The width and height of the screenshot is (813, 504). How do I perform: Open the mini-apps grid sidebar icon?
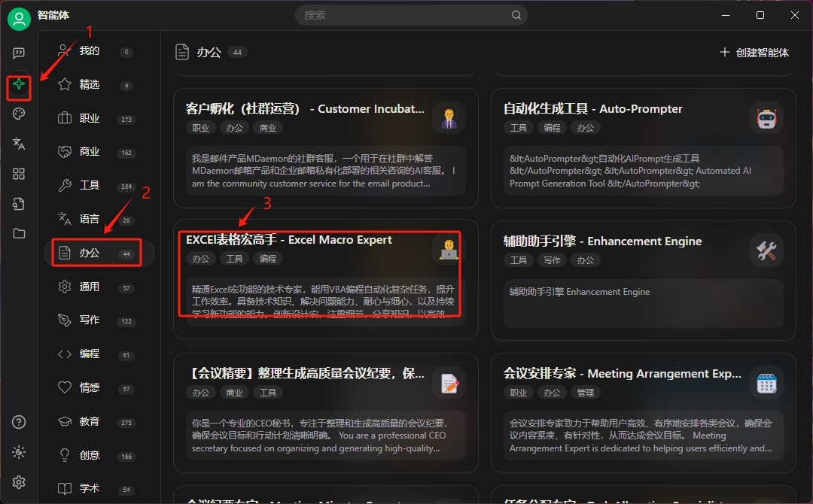click(19, 174)
